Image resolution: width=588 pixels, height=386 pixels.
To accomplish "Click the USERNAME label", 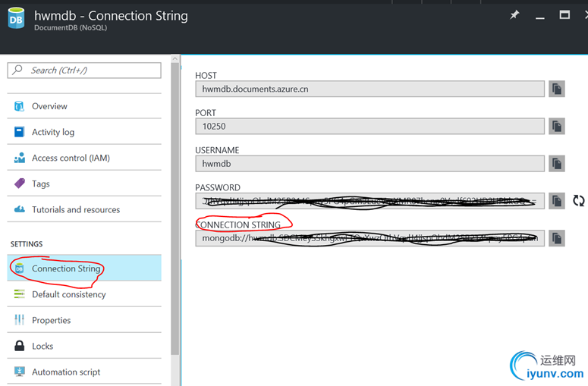I will [217, 150].
